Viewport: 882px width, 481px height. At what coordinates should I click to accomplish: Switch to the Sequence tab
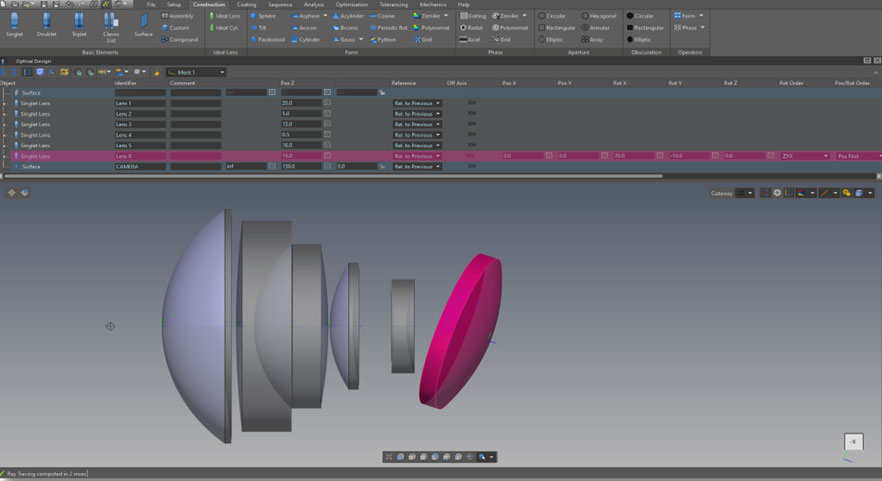pyautogui.click(x=280, y=5)
